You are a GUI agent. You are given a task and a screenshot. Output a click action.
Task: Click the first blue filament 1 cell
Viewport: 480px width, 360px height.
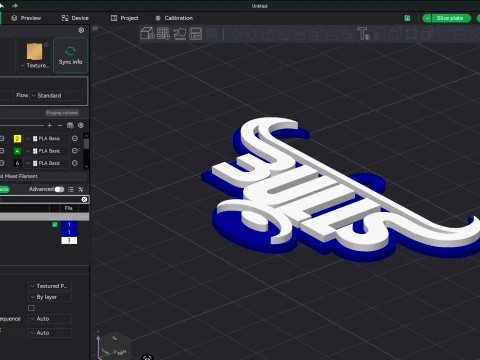(69, 225)
